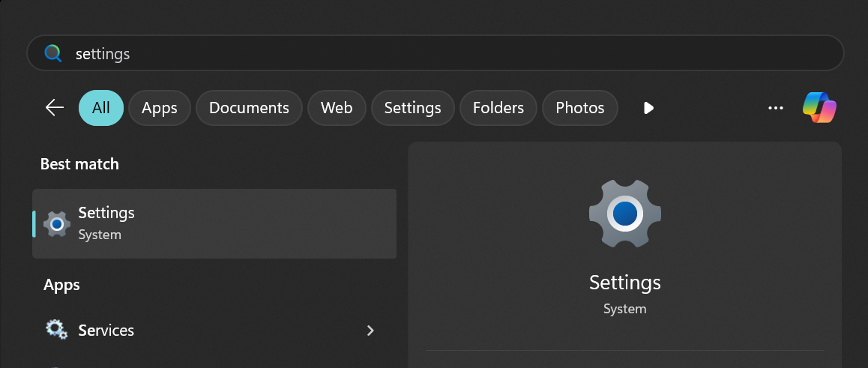Screen dimensions: 868x368
Task: Click the Services gears icon
Action: pyautogui.click(x=57, y=331)
